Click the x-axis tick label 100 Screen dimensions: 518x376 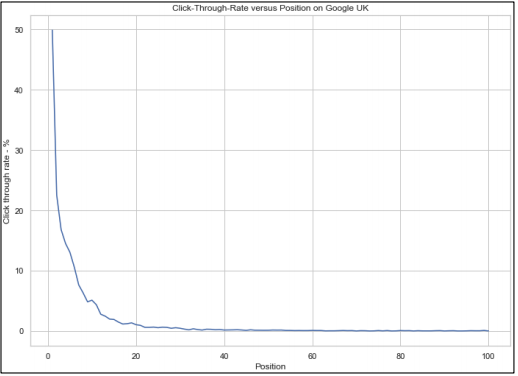[x=488, y=356]
